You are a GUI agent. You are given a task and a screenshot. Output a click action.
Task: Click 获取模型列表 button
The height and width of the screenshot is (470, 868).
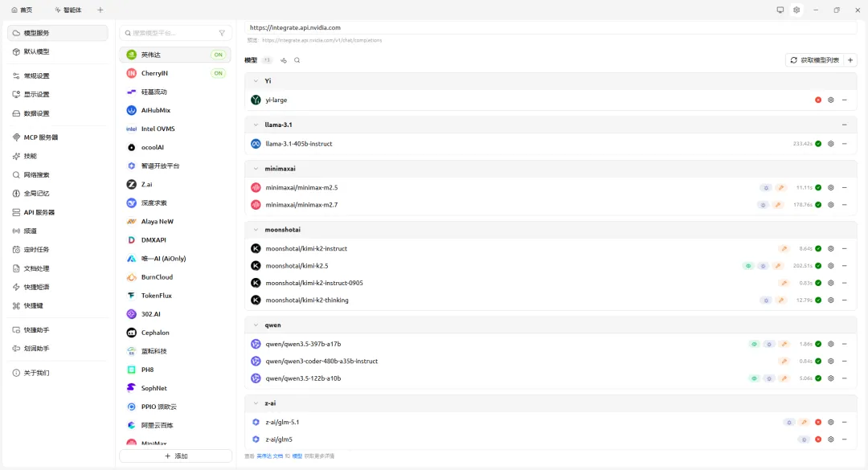coord(815,59)
